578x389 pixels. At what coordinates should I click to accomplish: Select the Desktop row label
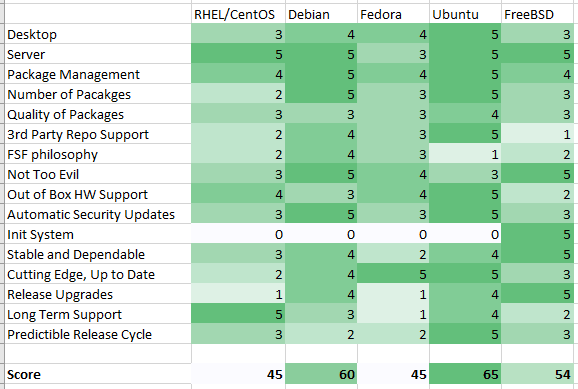pos(98,34)
